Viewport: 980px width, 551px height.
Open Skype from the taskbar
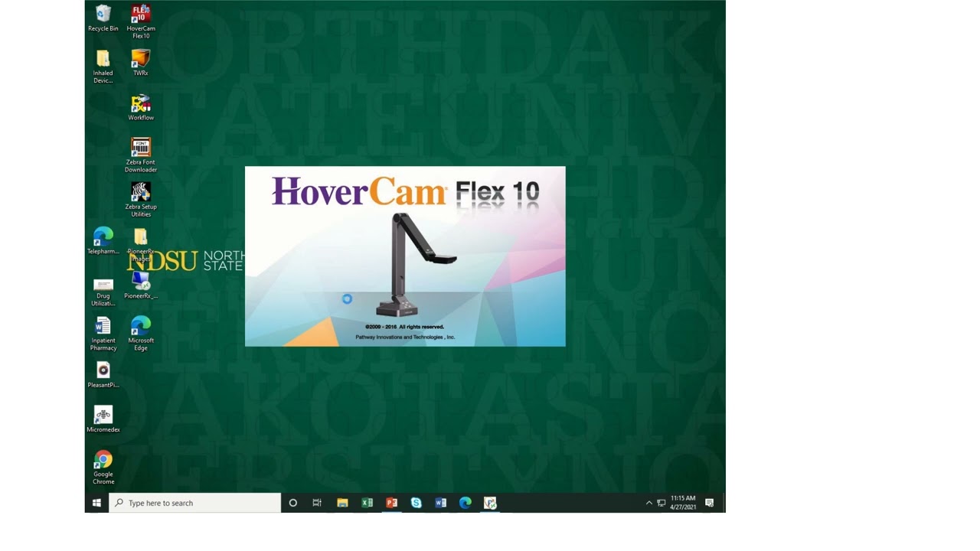click(x=416, y=503)
